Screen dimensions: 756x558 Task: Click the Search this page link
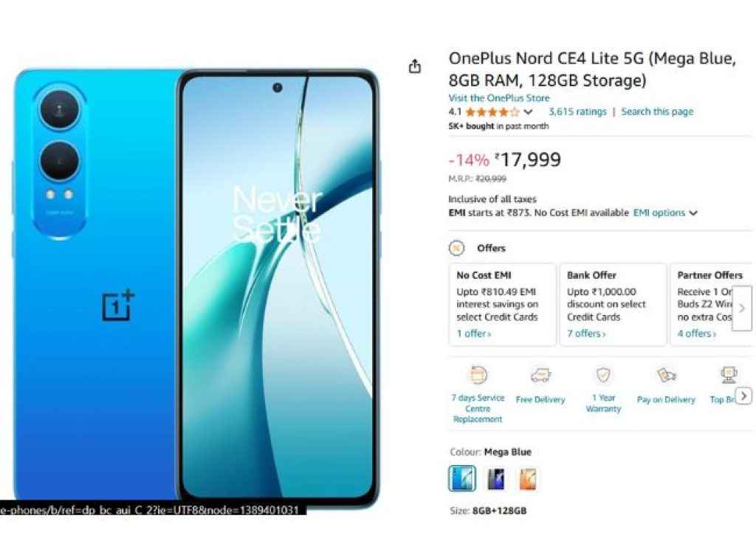[x=657, y=111]
